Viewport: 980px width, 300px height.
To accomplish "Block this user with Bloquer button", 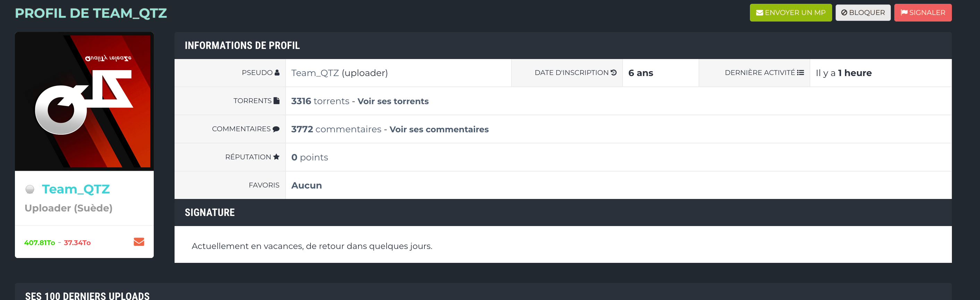I will pos(863,12).
